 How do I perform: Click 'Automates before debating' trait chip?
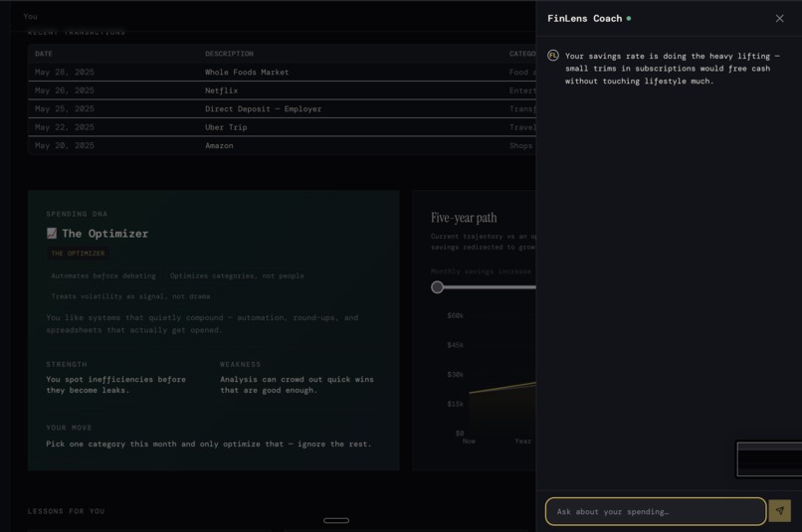tap(103, 276)
